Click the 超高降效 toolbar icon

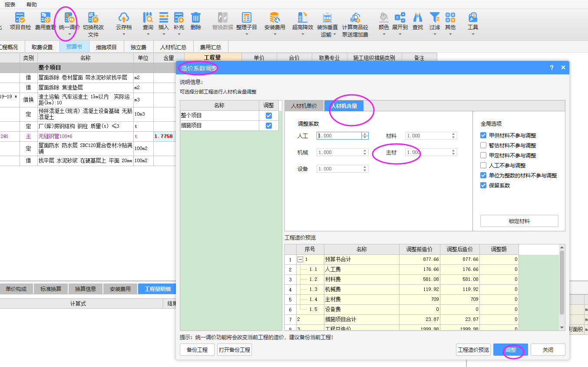point(303,17)
